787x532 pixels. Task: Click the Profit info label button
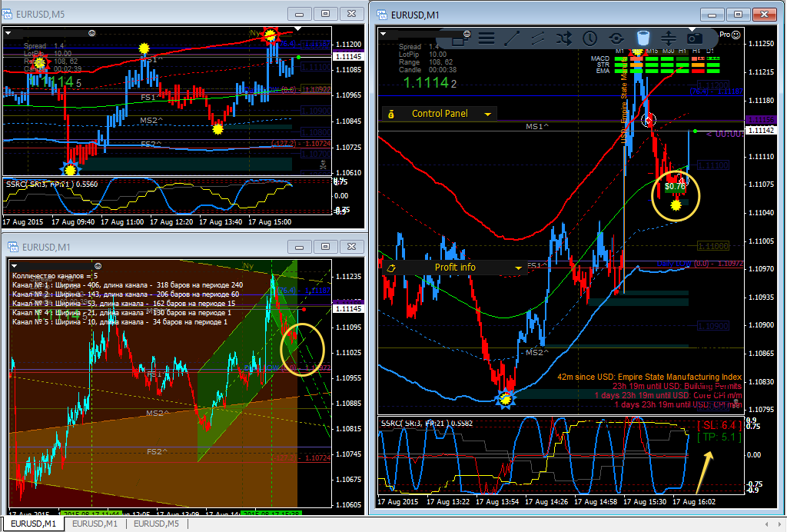(x=455, y=268)
